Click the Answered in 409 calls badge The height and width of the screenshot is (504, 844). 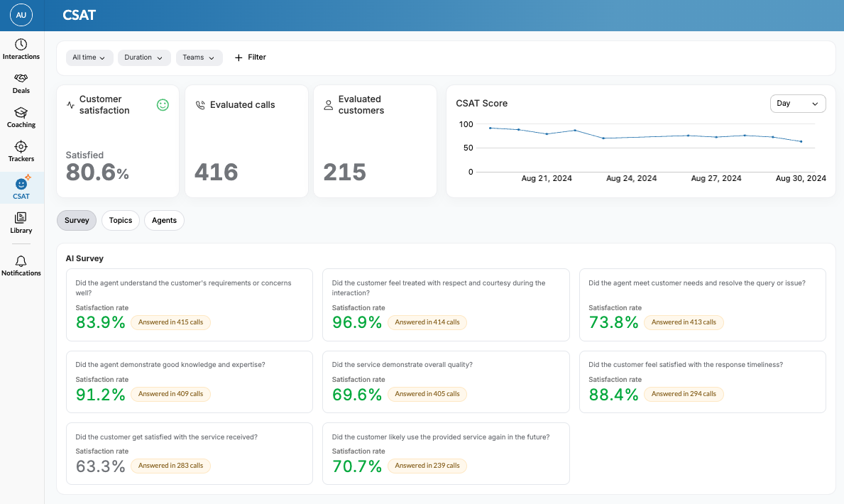tap(170, 394)
